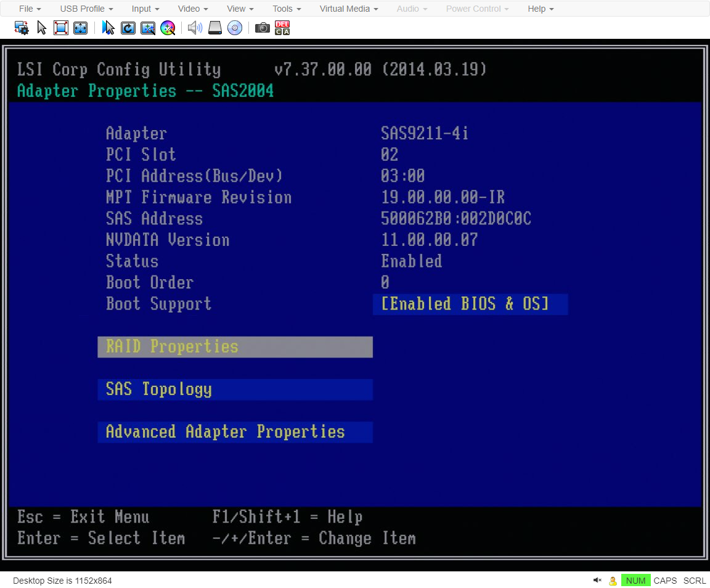
Task: Click the fit-to-window four-arrows icon
Action: pyautogui.click(x=80, y=28)
